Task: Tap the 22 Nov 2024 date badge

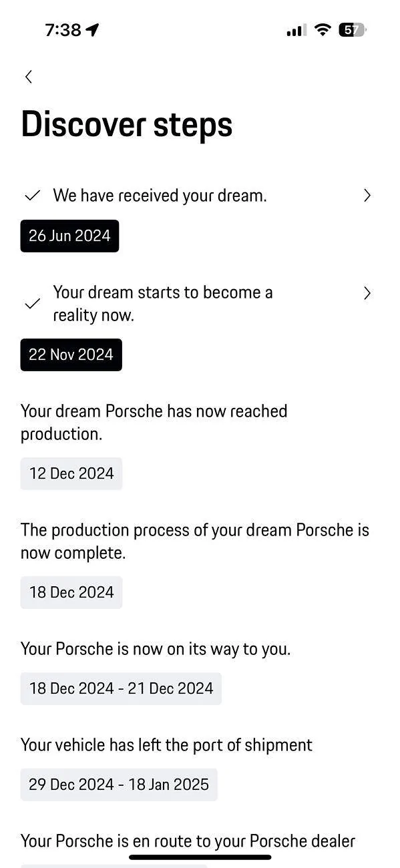Action: pyautogui.click(x=71, y=355)
